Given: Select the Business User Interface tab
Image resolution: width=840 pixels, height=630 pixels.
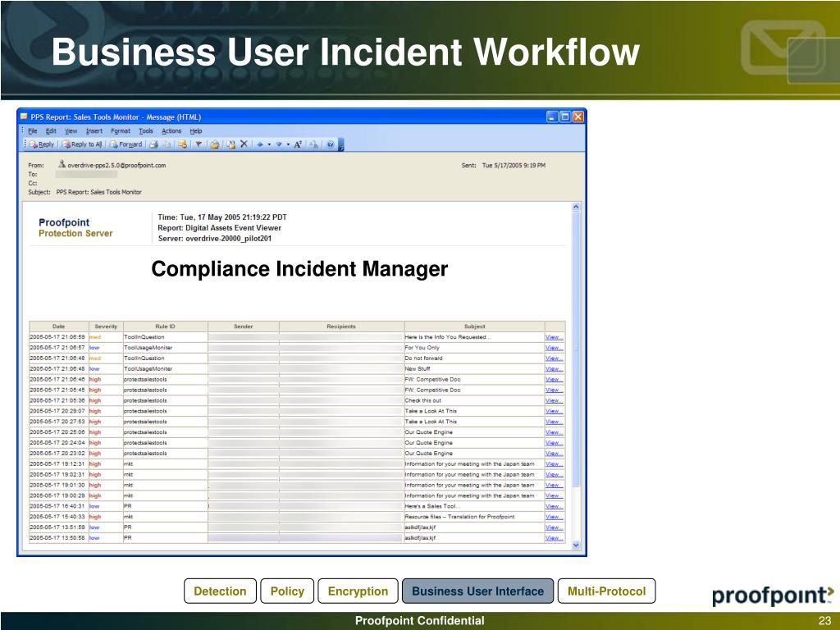Looking at the screenshot, I should [x=478, y=591].
